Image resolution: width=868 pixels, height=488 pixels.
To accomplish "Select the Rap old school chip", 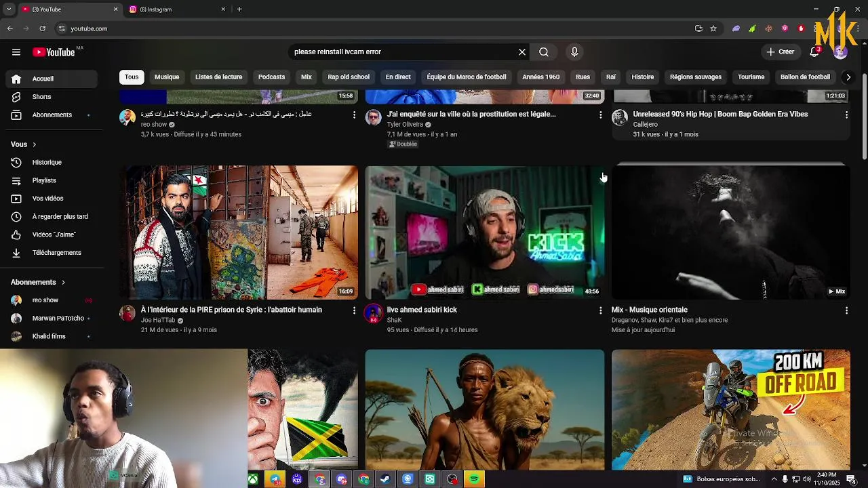I will tap(349, 77).
